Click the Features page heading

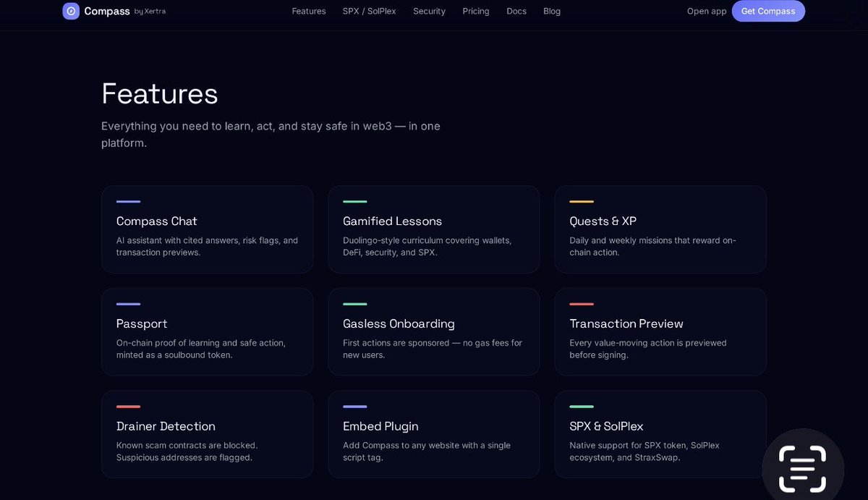point(160,93)
